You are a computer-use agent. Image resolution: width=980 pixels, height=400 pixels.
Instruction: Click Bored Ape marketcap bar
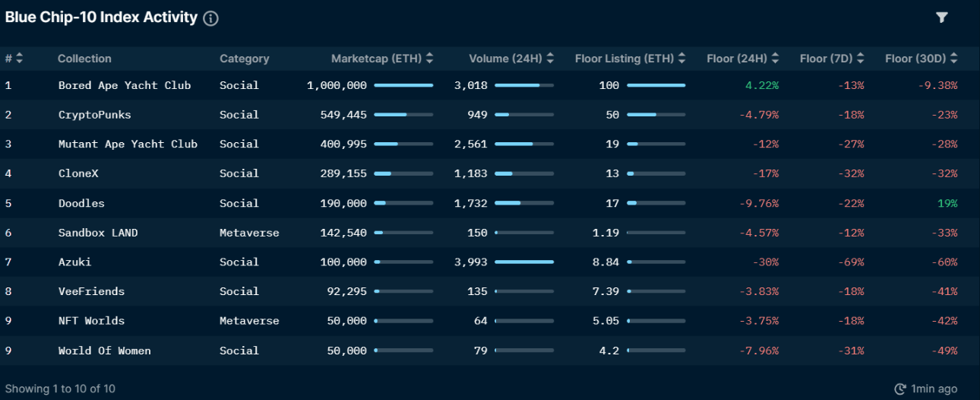403,85
